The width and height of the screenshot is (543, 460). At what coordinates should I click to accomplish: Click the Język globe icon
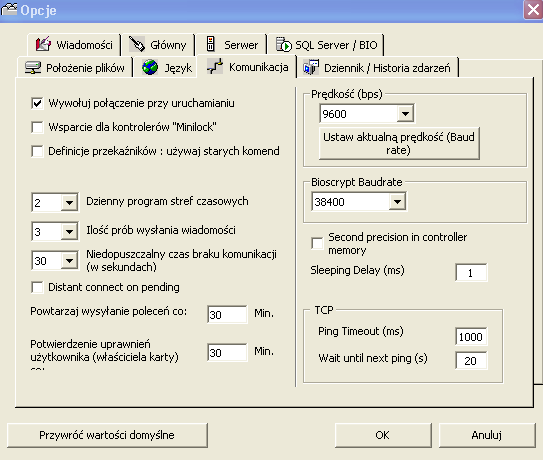150,67
